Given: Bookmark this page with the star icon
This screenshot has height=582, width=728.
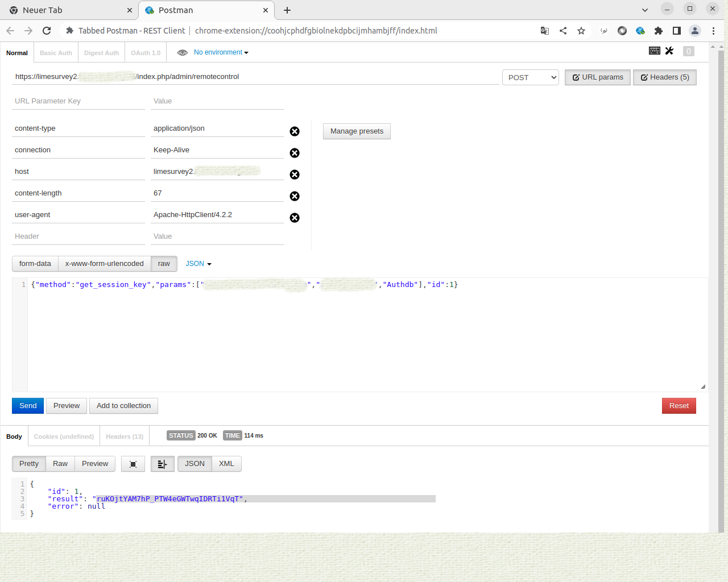Looking at the screenshot, I should 581,31.
